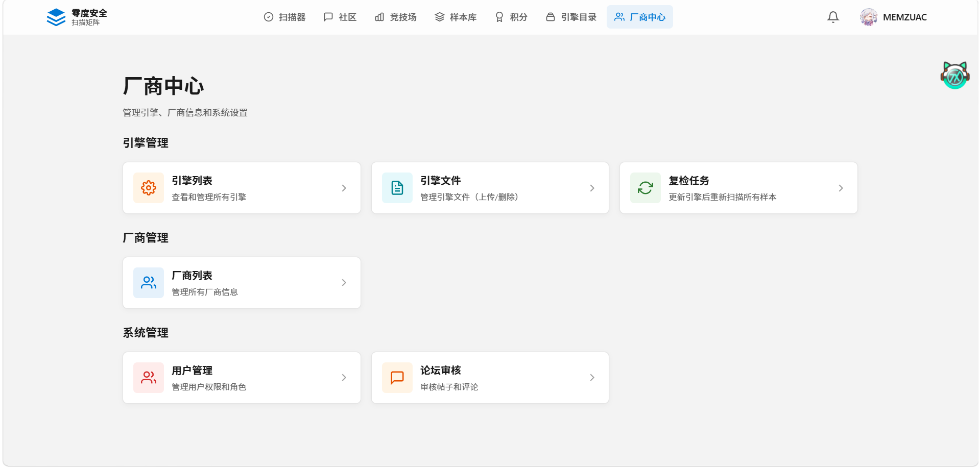
Task: Click the forum review chat bubble icon
Action: (x=397, y=378)
